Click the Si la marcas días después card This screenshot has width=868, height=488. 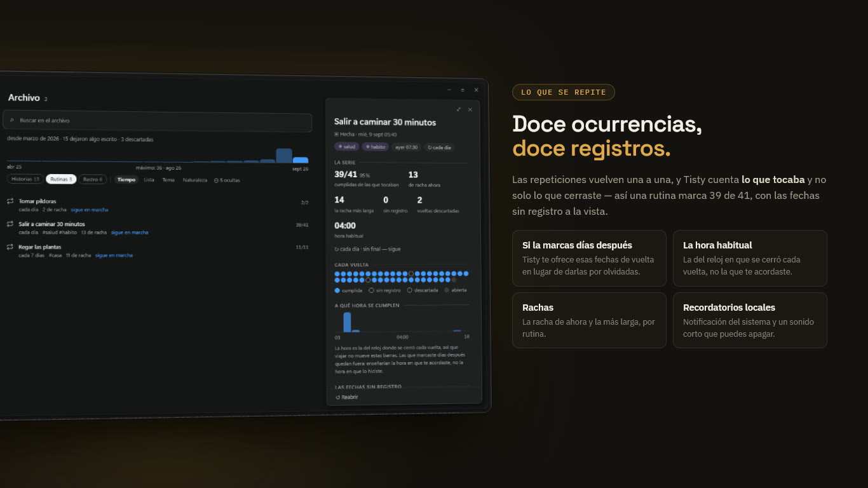tap(589, 258)
